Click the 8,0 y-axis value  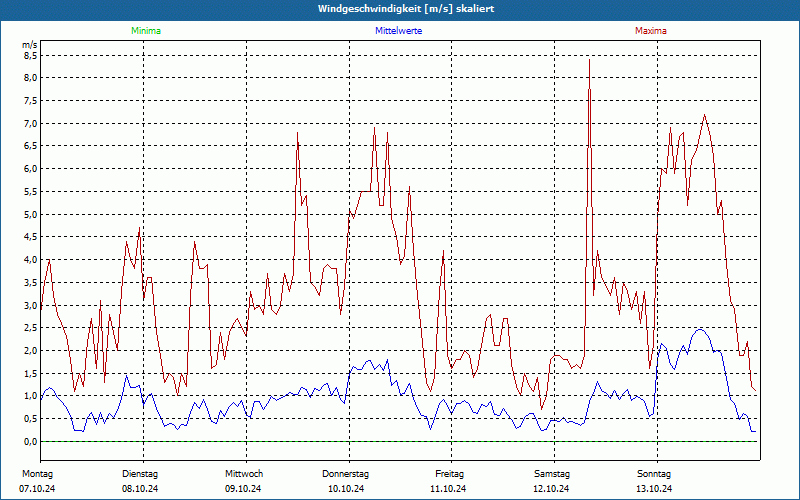click(31, 78)
